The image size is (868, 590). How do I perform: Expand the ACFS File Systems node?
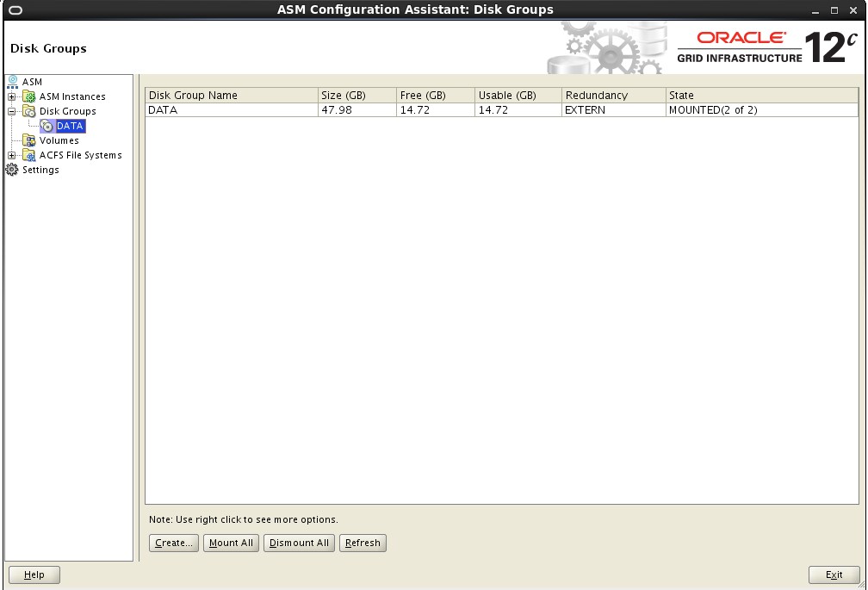tap(12, 156)
